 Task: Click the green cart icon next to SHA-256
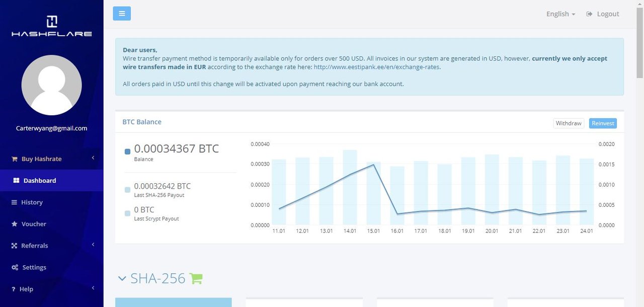[196, 278]
